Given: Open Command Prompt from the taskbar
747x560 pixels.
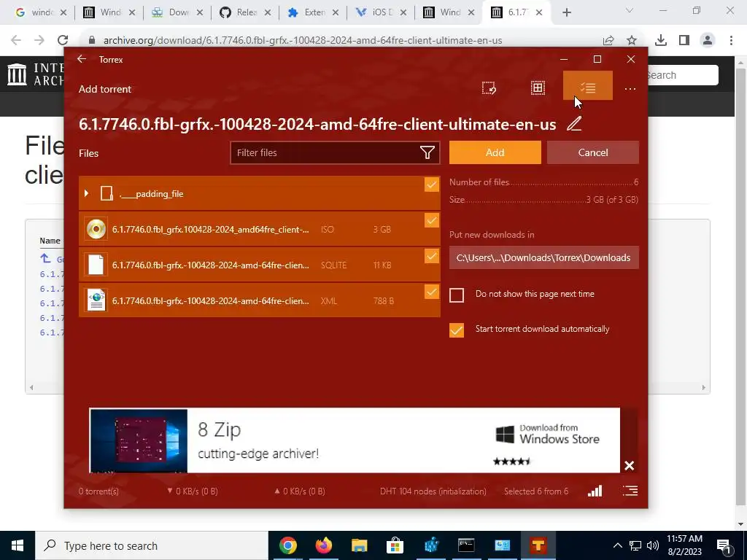Looking at the screenshot, I should 466,545.
